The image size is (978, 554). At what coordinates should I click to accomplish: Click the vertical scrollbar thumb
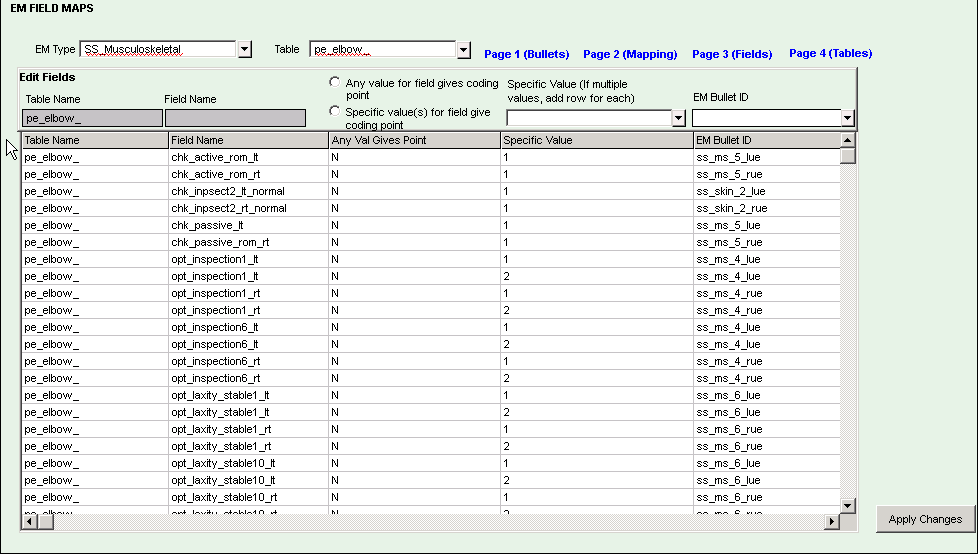[x=847, y=155]
